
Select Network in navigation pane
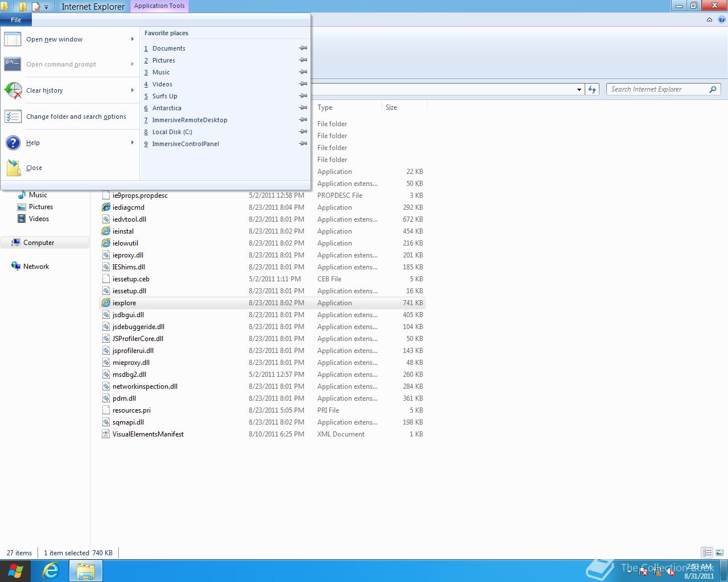[x=36, y=267]
